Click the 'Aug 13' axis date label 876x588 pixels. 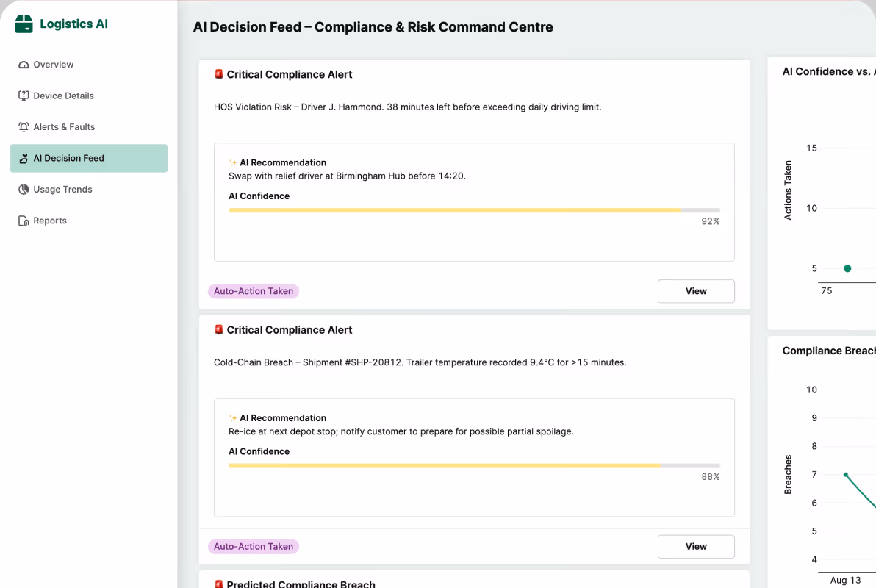(846, 580)
